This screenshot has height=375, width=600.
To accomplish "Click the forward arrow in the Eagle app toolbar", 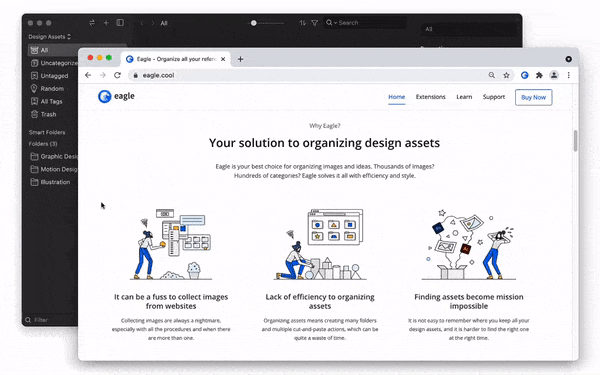I will 152,23.
